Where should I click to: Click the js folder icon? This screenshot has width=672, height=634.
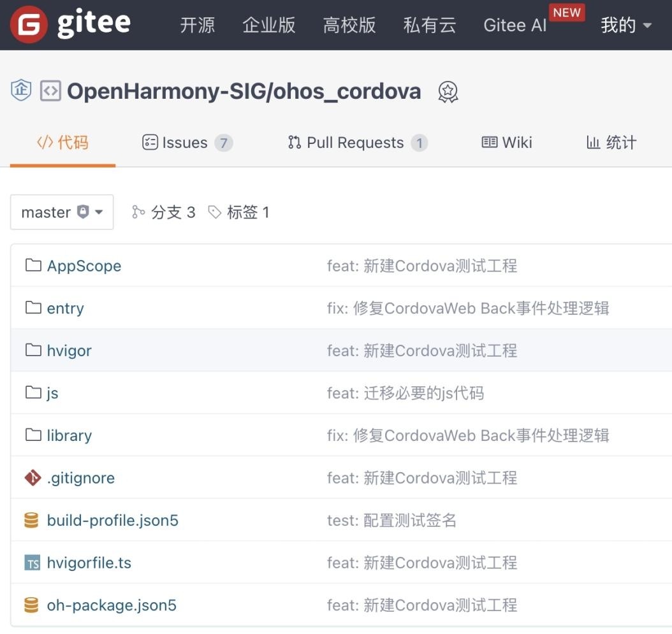33,393
